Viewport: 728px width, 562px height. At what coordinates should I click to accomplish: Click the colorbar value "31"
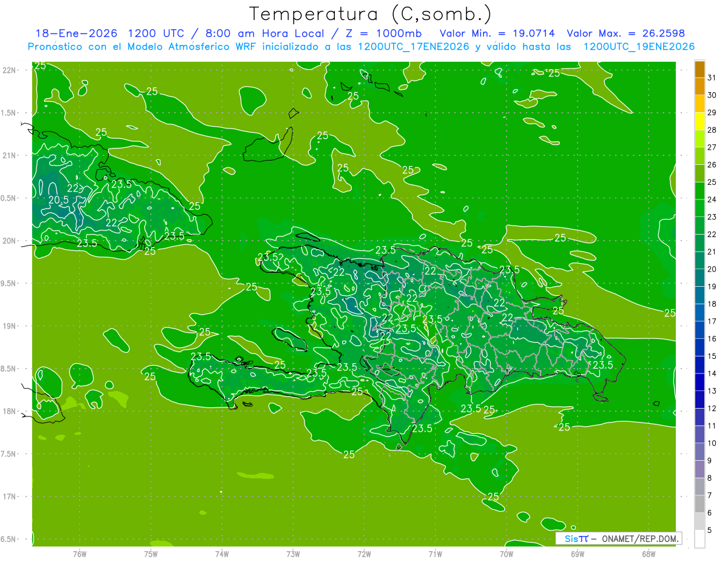pyautogui.click(x=712, y=77)
